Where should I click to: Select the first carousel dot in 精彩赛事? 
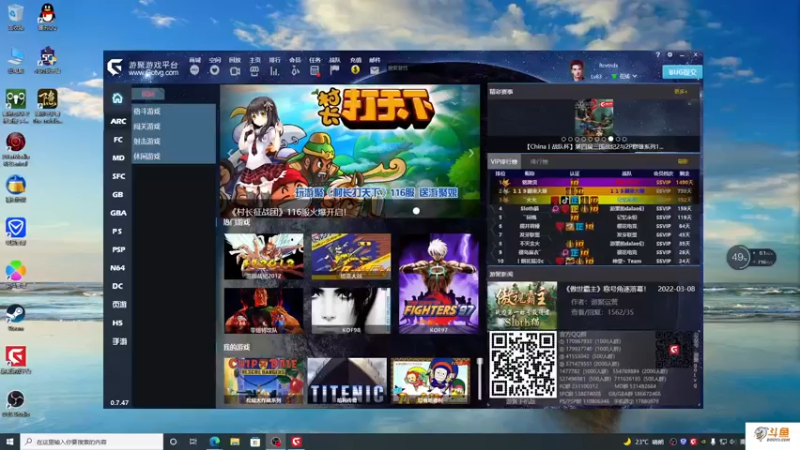(563, 139)
